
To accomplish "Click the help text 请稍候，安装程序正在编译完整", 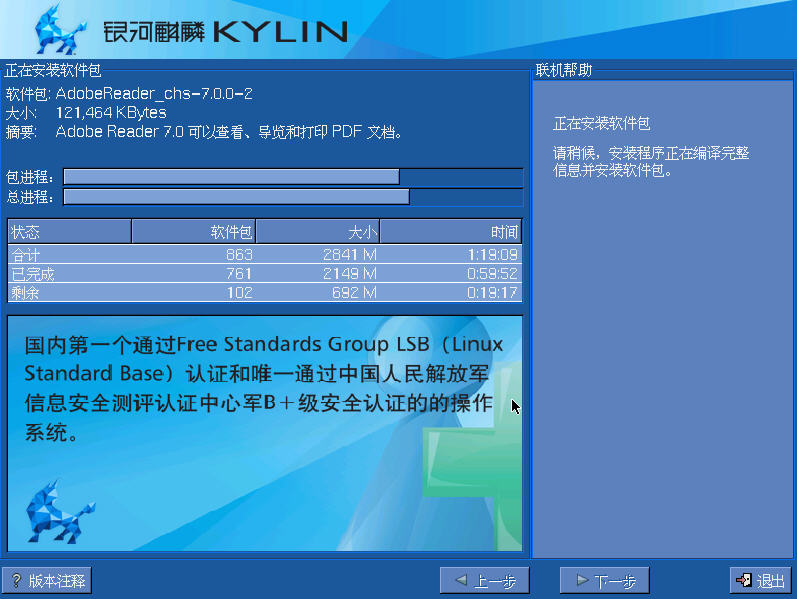I will click(x=651, y=153).
